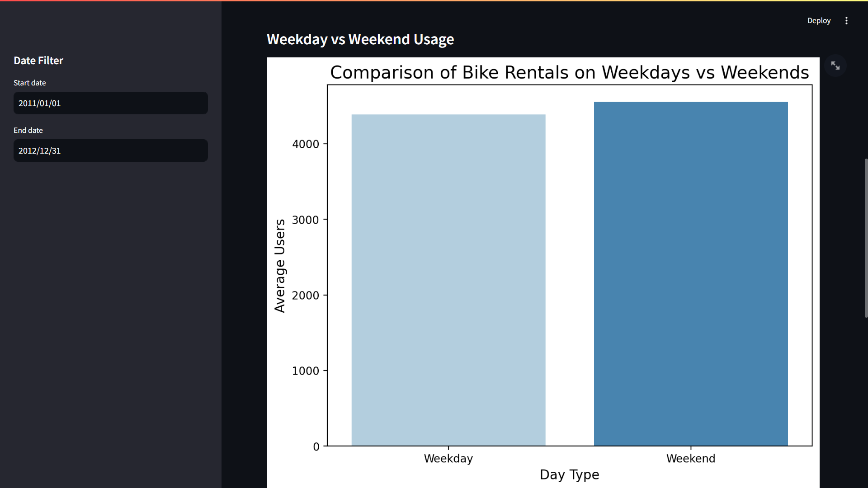The image size is (868, 488).
Task: Click the Average Users axis title
Action: [280, 266]
